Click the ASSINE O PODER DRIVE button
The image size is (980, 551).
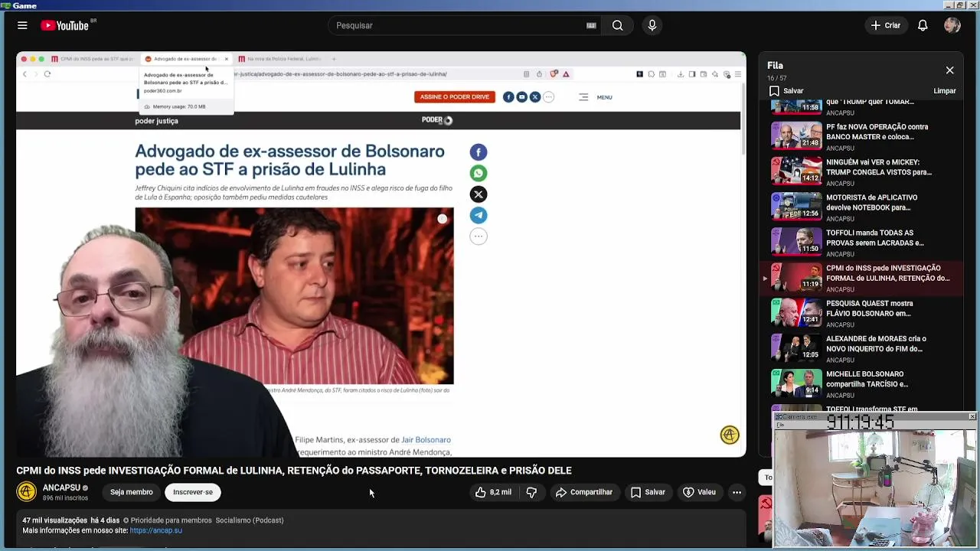tap(454, 97)
